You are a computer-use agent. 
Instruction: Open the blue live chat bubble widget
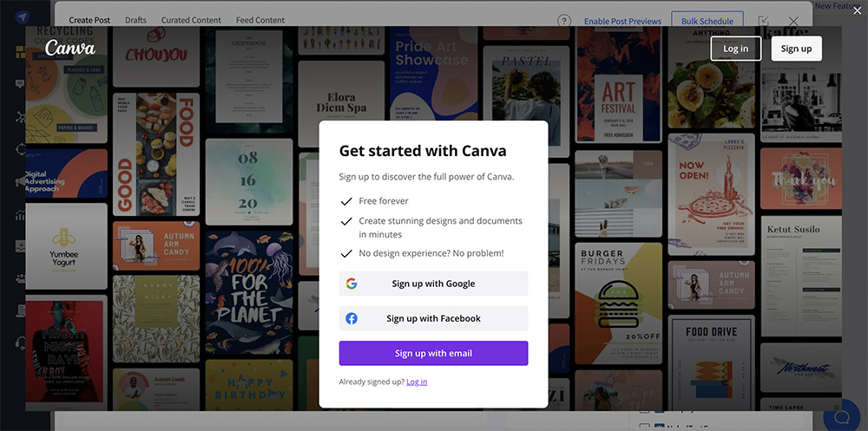tap(843, 416)
